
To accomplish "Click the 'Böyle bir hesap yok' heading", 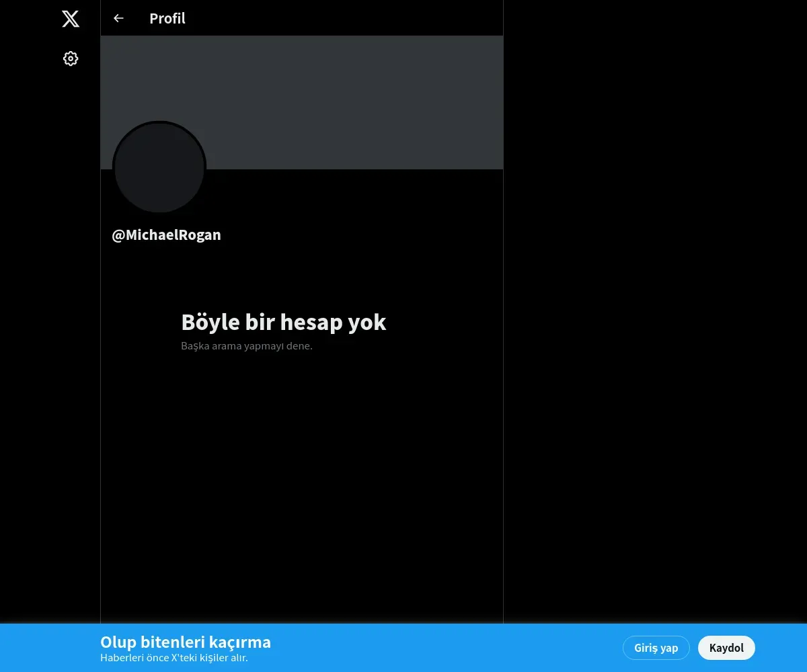I will pyautogui.click(x=284, y=322).
